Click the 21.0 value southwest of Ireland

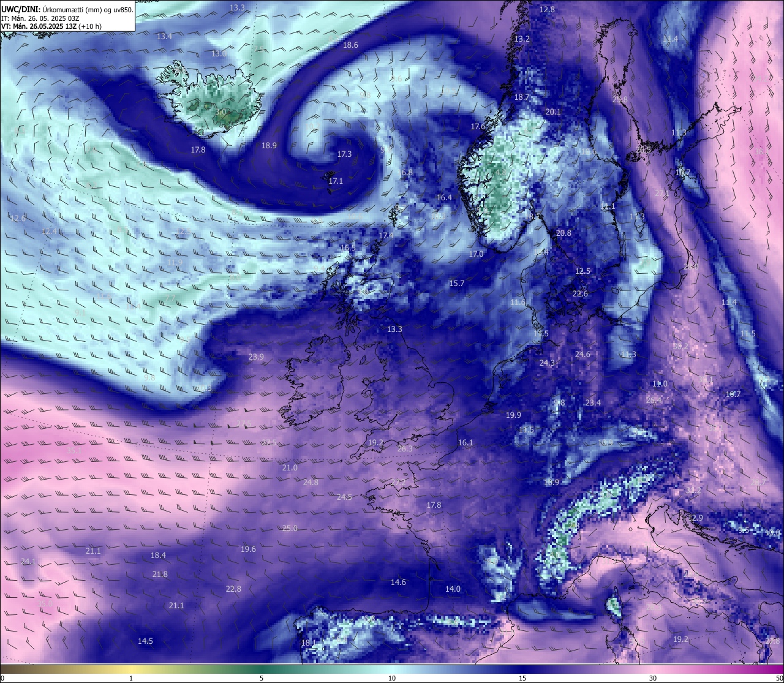tap(290, 468)
